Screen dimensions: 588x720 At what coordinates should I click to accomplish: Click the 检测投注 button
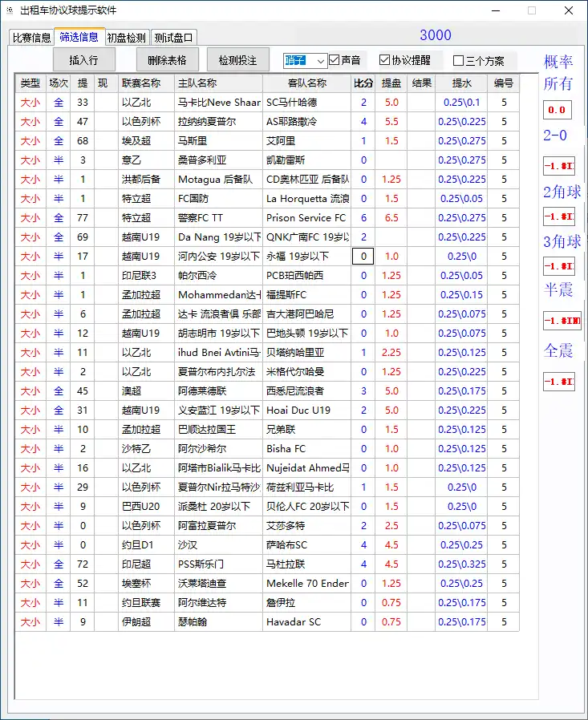coord(233,60)
